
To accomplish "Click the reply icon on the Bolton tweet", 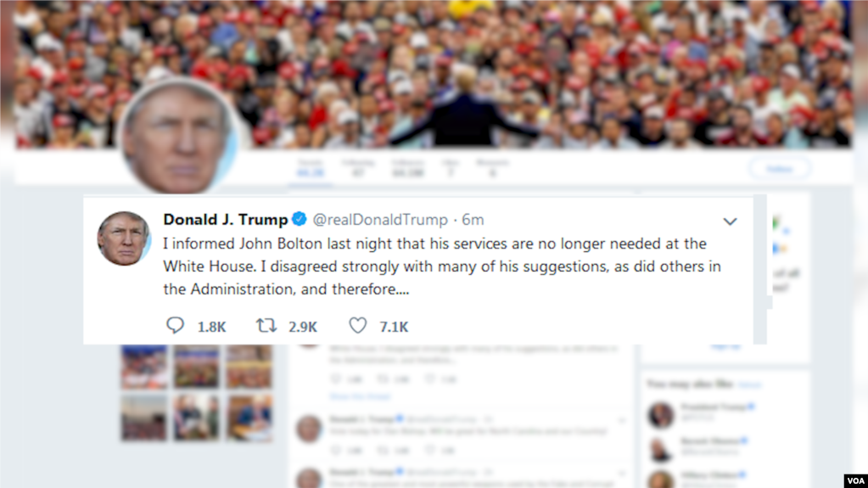I will [x=175, y=325].
